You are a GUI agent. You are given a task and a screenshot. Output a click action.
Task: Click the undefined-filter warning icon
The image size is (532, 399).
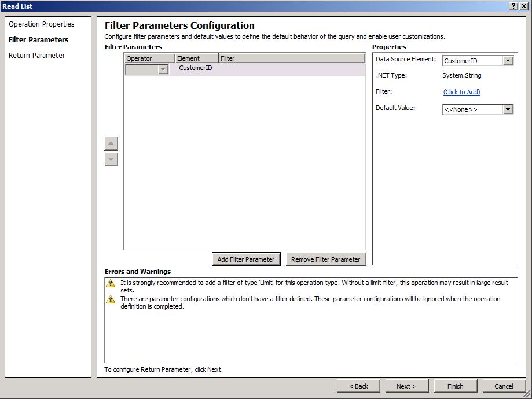coord(111,299)
